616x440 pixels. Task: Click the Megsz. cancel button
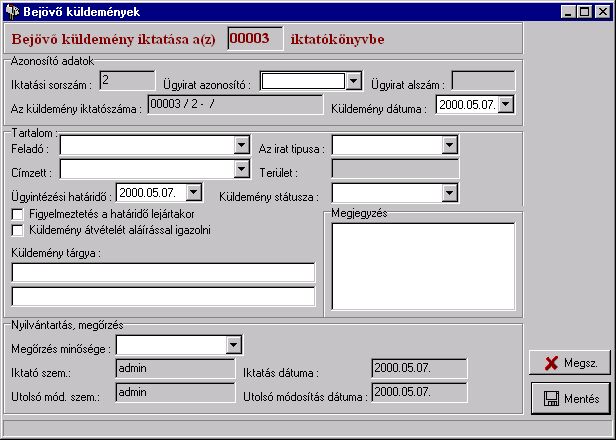tap(569, 362)
